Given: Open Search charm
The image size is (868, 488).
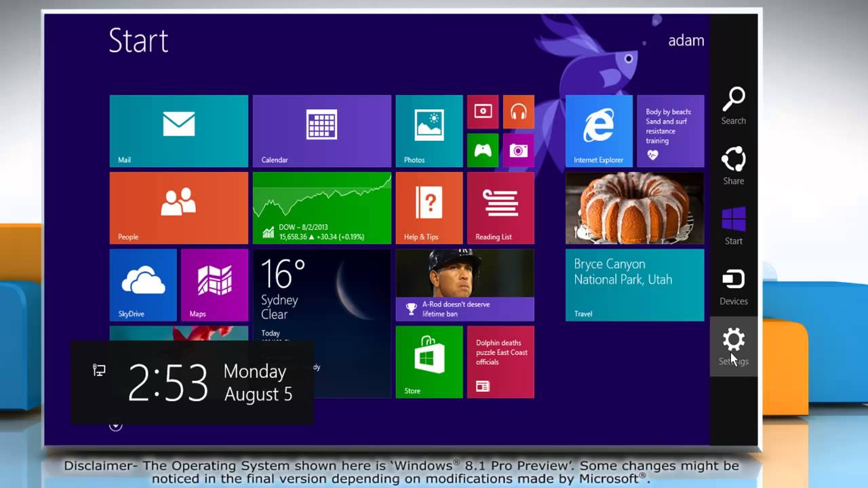Looking at the screenshot, I should point(734,106).
